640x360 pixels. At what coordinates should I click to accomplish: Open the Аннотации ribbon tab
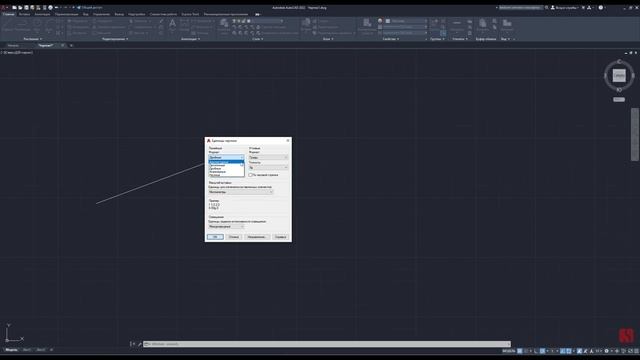pyautogui.click(x=42, y=14)
